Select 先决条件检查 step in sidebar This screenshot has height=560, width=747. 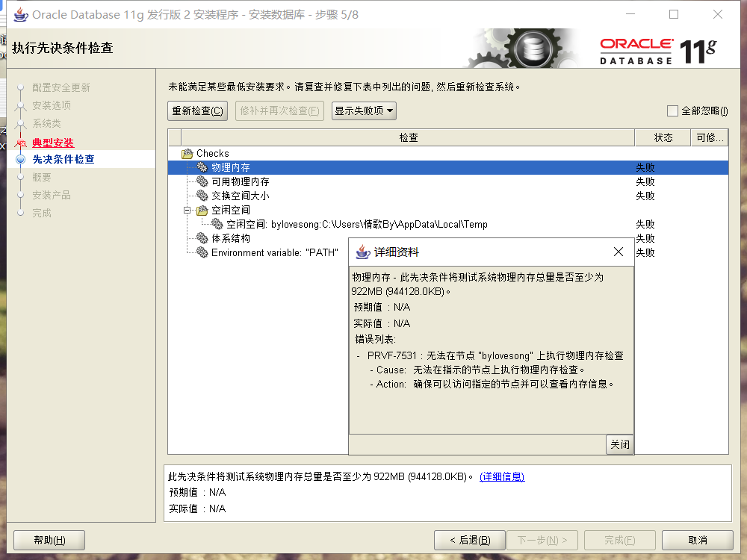click(x=63, y=159)
